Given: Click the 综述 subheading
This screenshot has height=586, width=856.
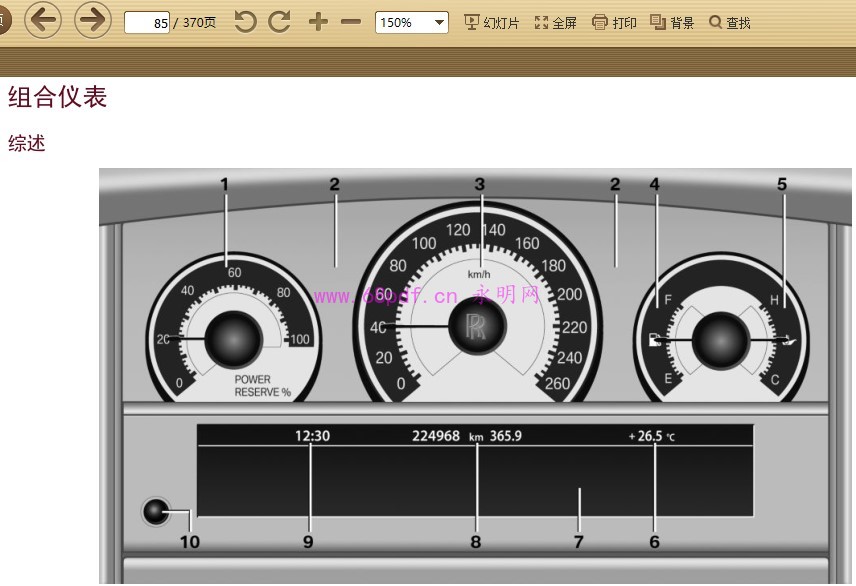Looking at the screenshot, I should pyautogui.click(x=27, y=143).
